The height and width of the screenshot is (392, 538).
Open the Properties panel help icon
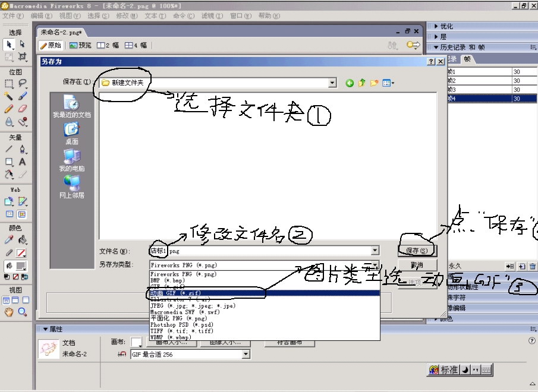tap(532, 340)
